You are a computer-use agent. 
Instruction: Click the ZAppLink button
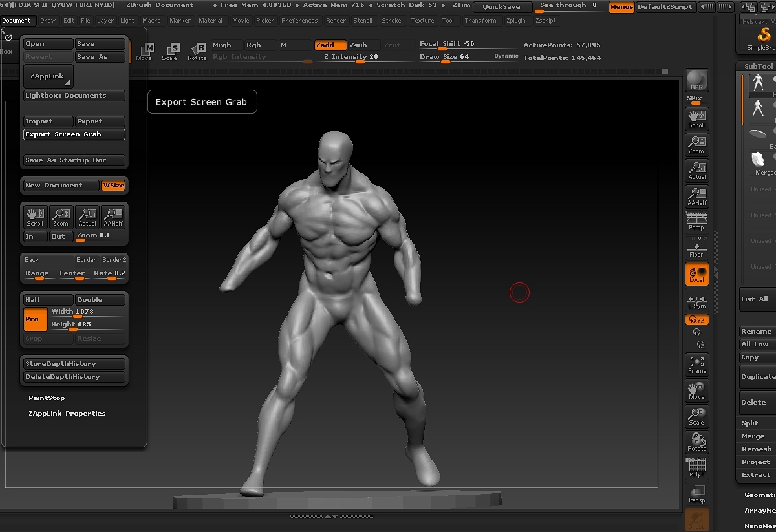coord(48,76)
